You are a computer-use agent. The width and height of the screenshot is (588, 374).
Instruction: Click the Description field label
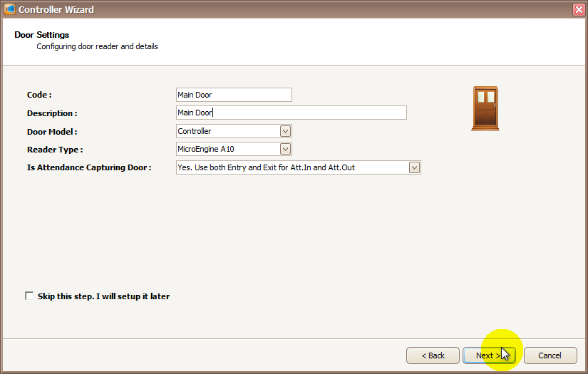[51, 113]
